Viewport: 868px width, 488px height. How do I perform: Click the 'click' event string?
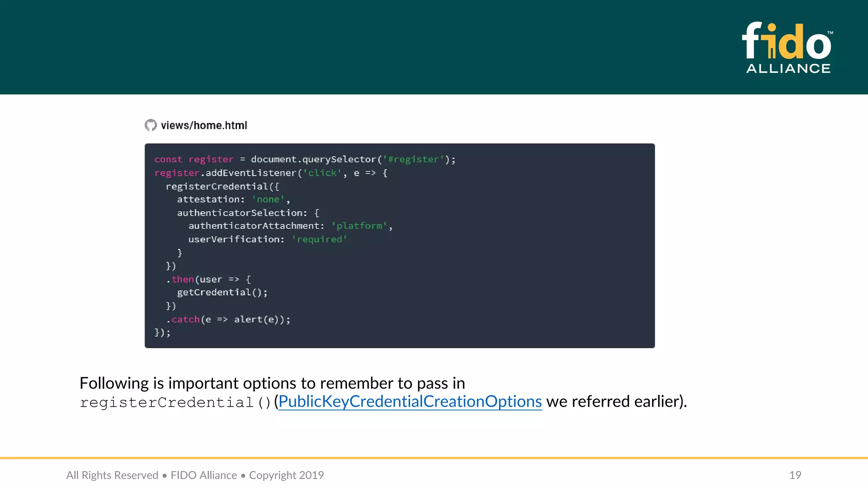coord(323,173)
